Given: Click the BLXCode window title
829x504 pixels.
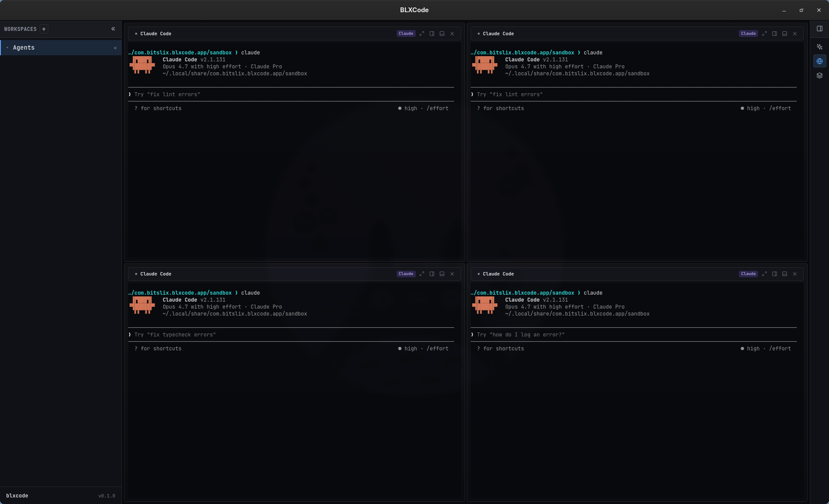Looking at the screenshot, I should pyautogui.click(x=414, y=10).
